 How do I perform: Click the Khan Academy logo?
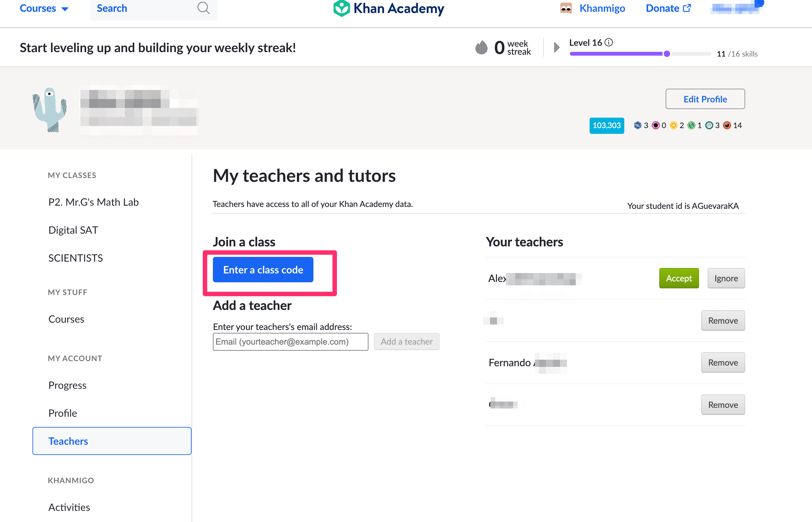[x=388, y=9]
